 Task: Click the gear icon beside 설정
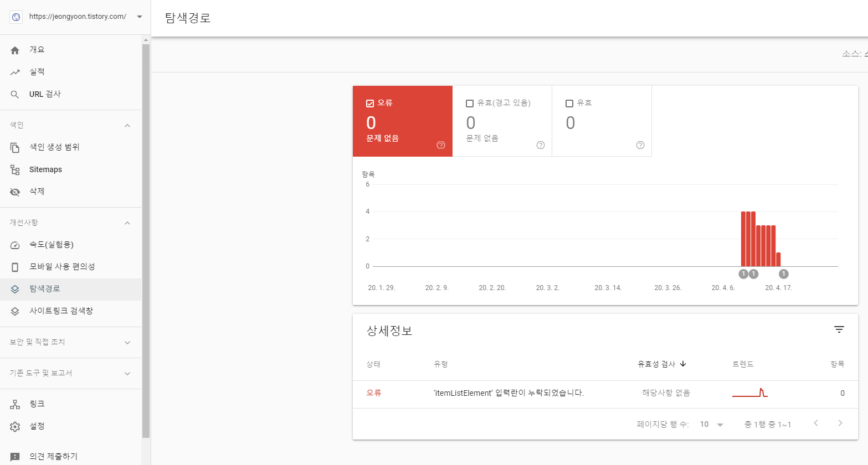pos(15,426)
